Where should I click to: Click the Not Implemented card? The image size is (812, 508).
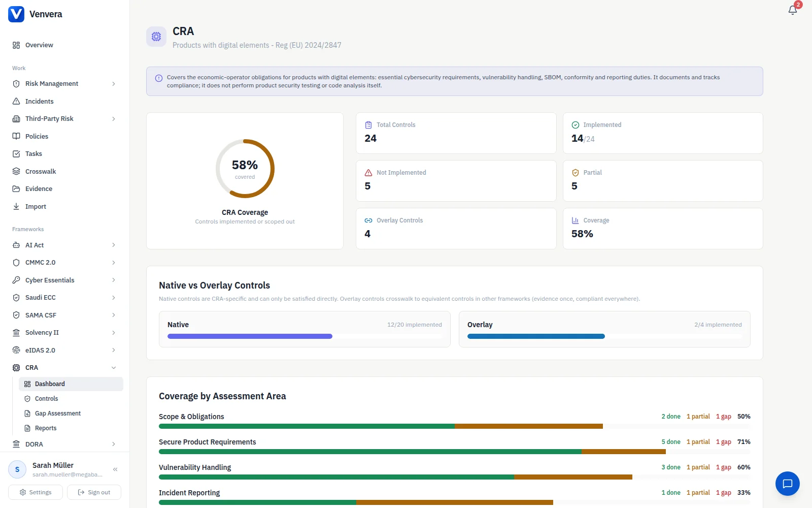tap(456, 181)
